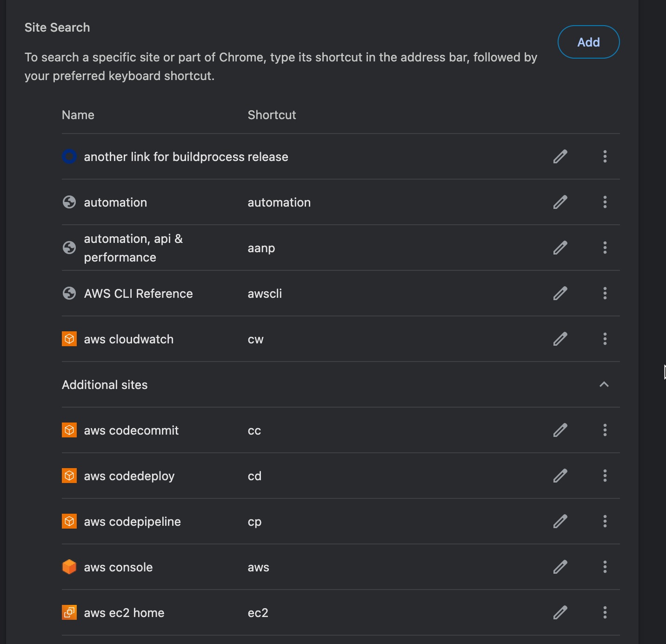Screen dimensions: 666x644
Task: Edit the 'automation' search entry
Action: click(560, 202)
